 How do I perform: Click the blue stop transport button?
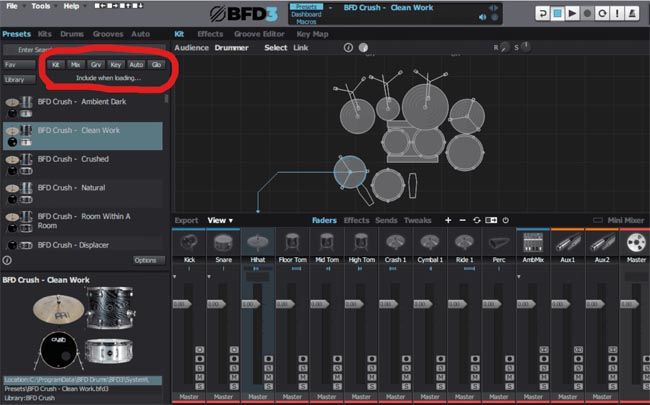click(x=557, y=14)
